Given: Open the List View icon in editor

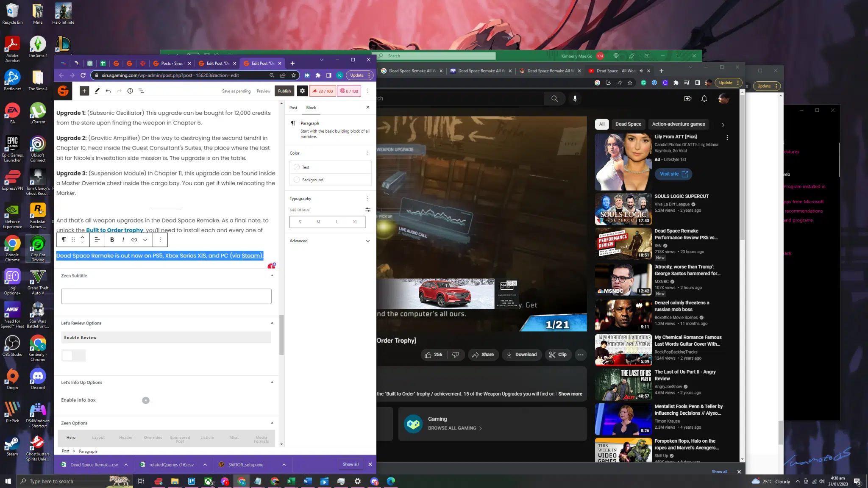Looking at the screenshot, I should [141, 91].
